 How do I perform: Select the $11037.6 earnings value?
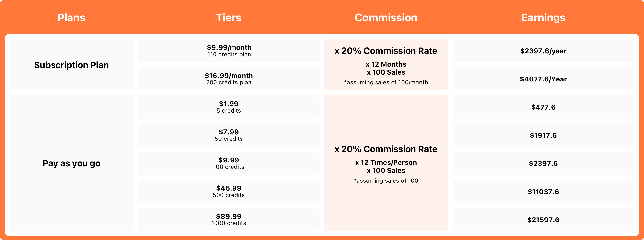(543, 191)
